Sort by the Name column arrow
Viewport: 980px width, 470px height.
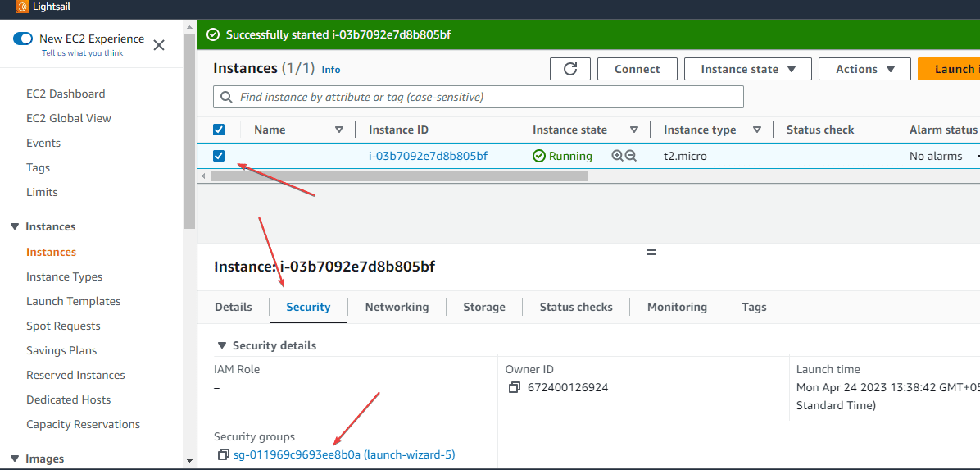339,130
